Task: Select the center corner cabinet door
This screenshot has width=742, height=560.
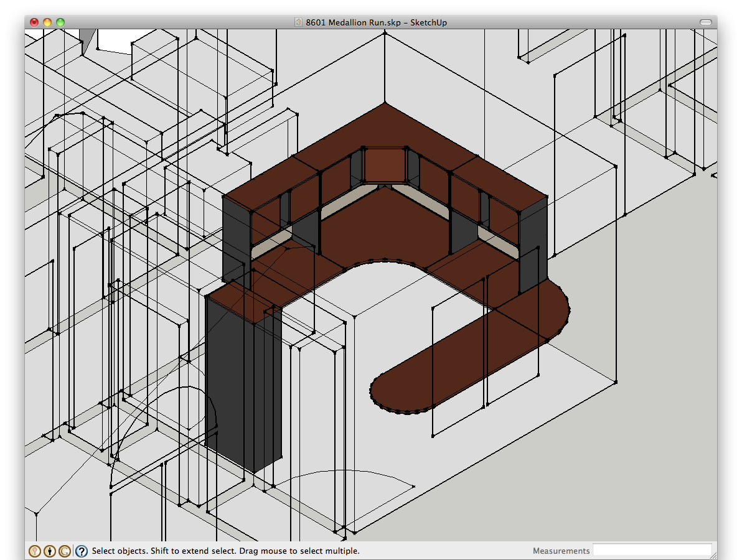Action: [x=383, y=165]
